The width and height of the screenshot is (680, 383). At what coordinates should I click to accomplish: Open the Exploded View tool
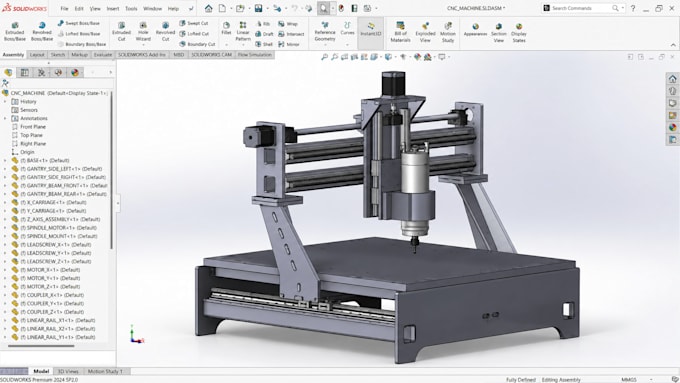coord(425,33)
